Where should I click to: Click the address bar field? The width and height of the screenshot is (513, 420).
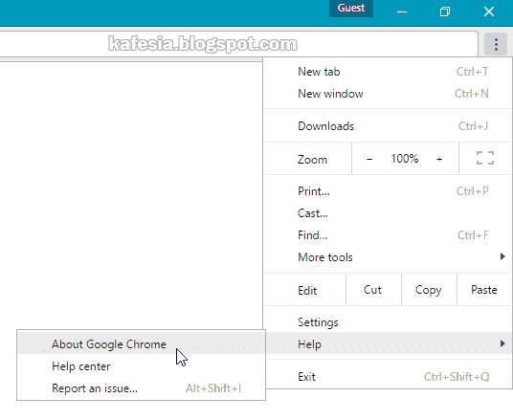tap(239, 44)
